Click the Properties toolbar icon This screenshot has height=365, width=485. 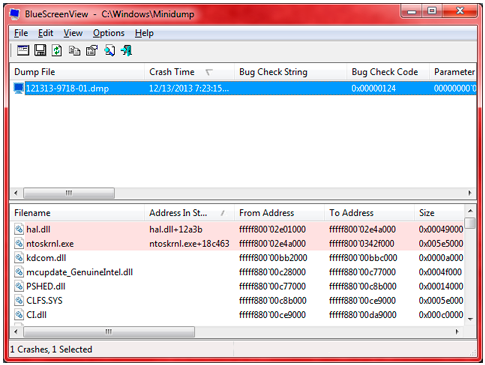click(92, 51)
